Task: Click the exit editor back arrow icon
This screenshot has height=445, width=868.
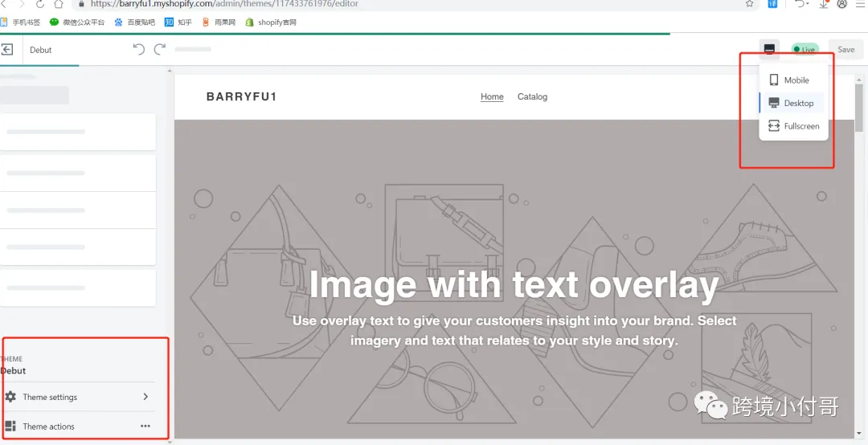Action: pyautogui.click(x=7, y=50)
